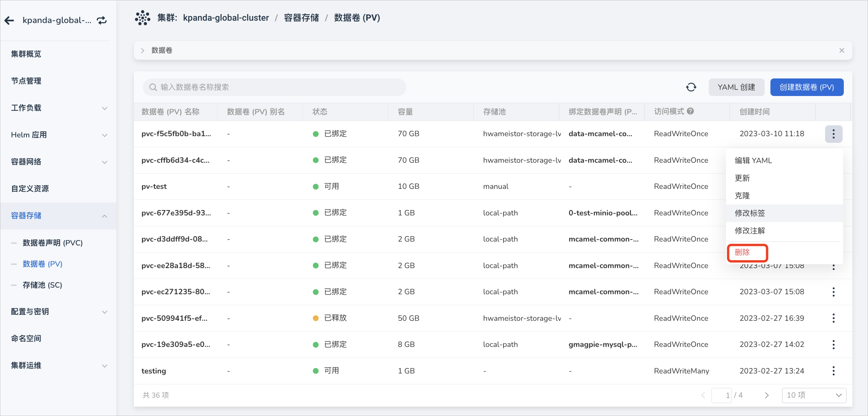Viewport: 868px width, 416px height.
Task: Expand 容器网络 sidebar section
Action: pyautogui.click(x=59, y=162)
